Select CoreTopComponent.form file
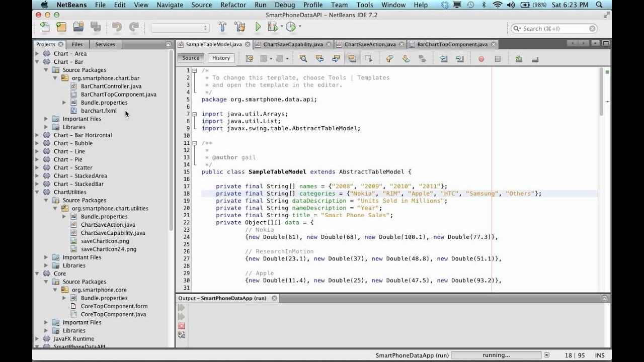 114,306
